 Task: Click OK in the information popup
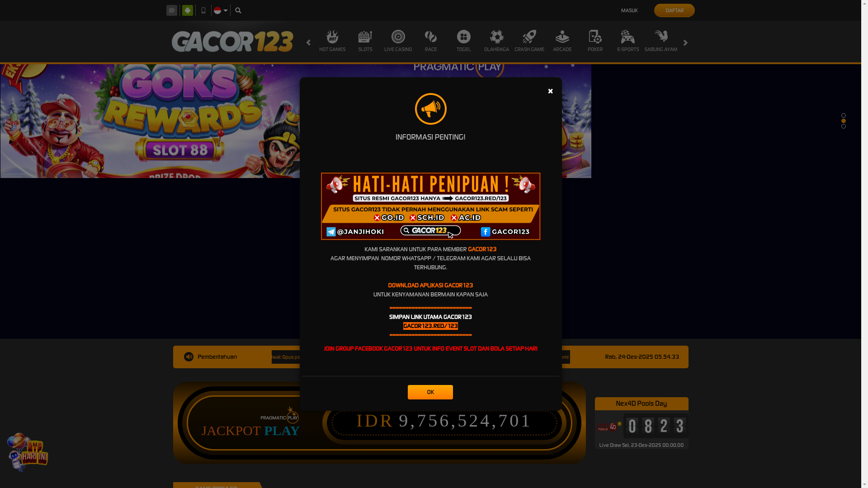click(x=430, y=392)
